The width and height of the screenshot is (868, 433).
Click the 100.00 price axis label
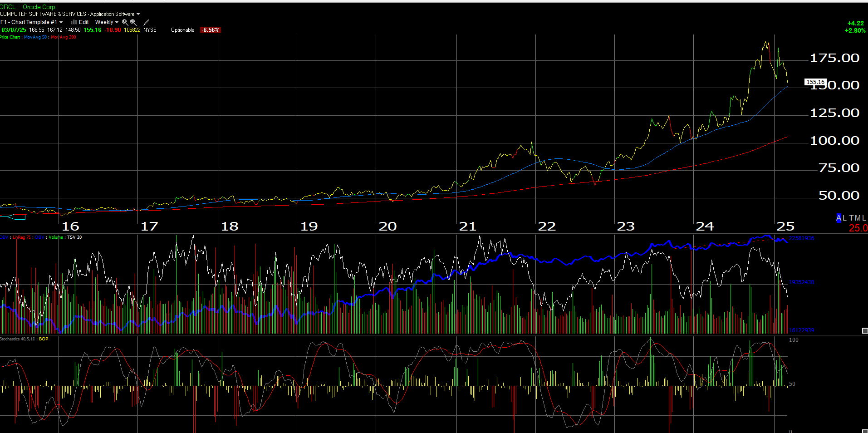coord(834,141)
